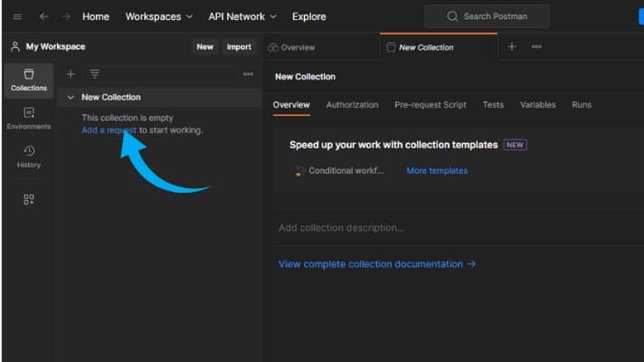Screen dimensions: 644x362
Task: Open View complete collection documentation link
Action: (x=377, y=264)
